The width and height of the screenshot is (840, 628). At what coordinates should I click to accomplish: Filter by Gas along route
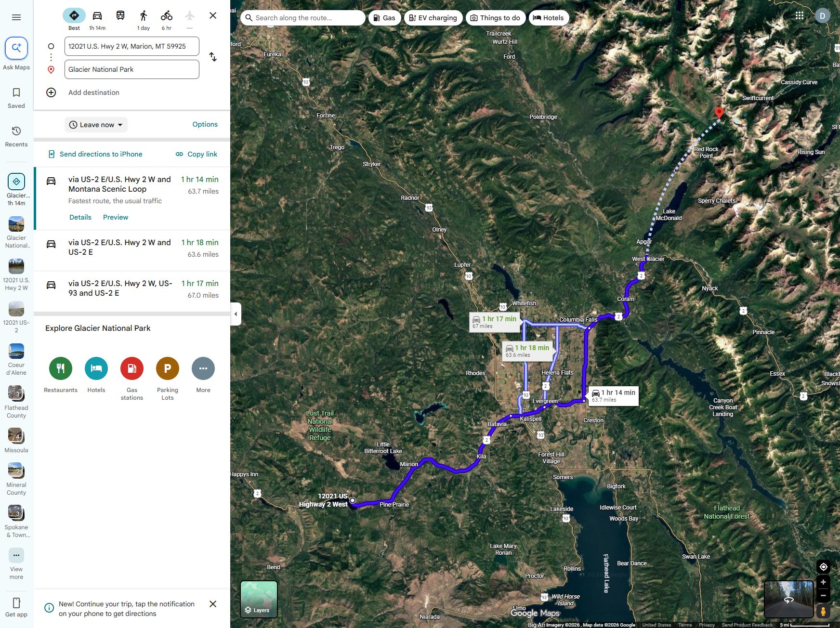coord(385,18)
